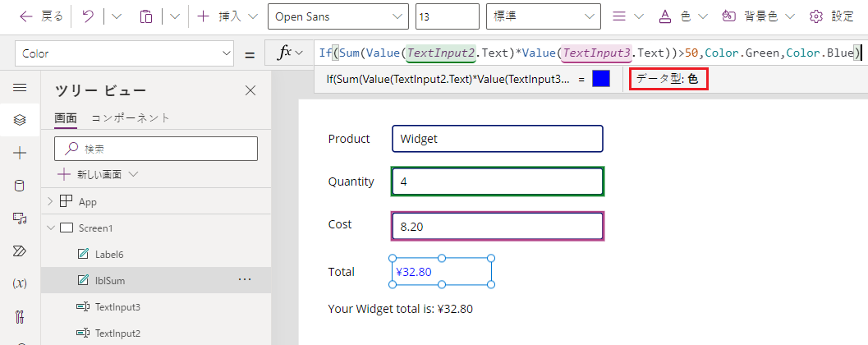Click the Product input containing Widget
The image size is (868, 345).
(497, 139)
